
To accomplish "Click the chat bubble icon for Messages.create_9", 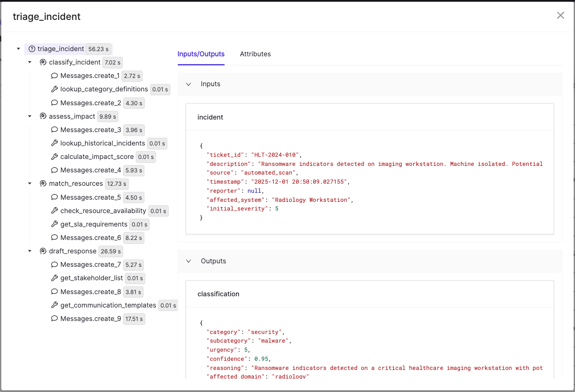I will [54, 319].
